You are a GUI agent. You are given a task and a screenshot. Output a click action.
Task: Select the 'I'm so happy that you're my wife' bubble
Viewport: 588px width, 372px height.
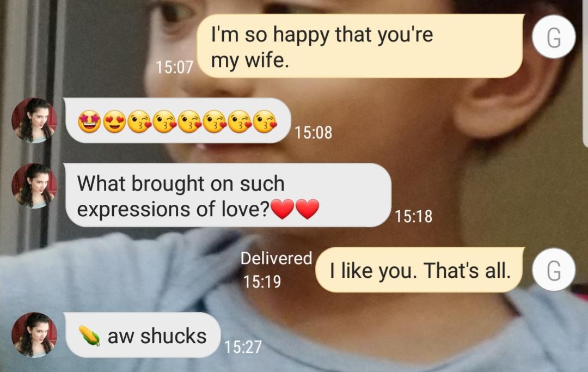360,46
